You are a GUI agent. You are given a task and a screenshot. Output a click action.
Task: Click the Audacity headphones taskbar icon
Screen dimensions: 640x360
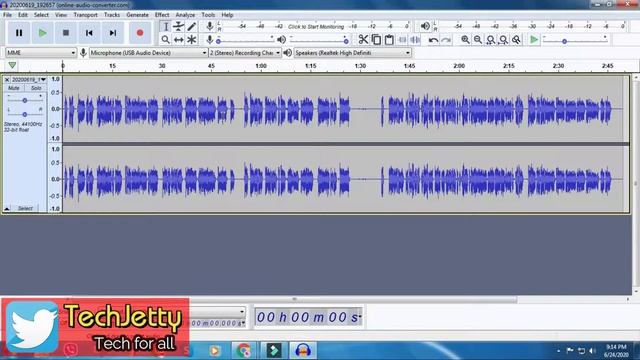(x=302, y=350)
